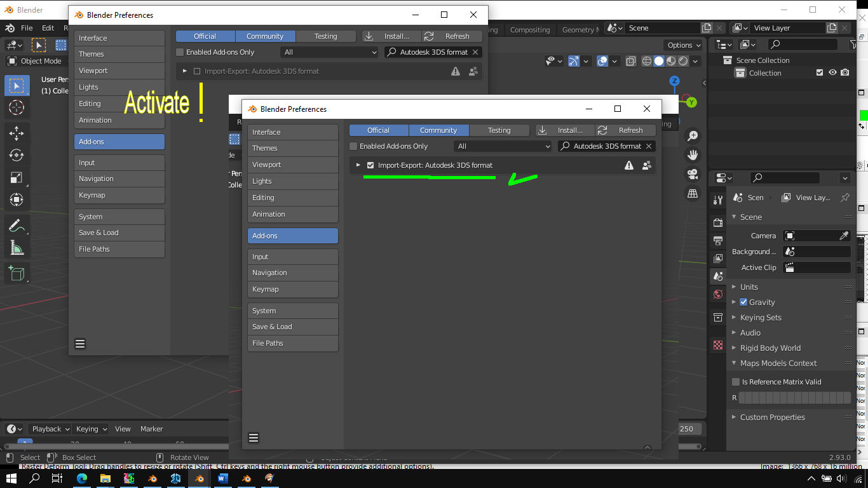Click the pan hand gizmo in viewport
This screenshot has height=488, width=868.
pos(693,155)
